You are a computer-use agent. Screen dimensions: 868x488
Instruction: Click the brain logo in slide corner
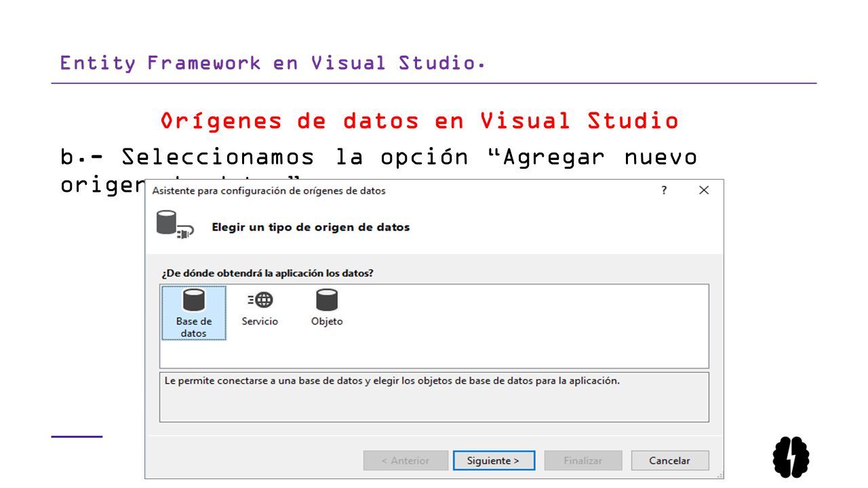tap(791, 457)
